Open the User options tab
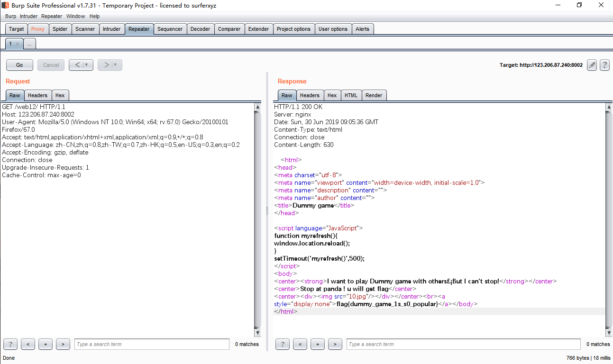Viewport: 613px width, 364px height. tap(333, 29)
